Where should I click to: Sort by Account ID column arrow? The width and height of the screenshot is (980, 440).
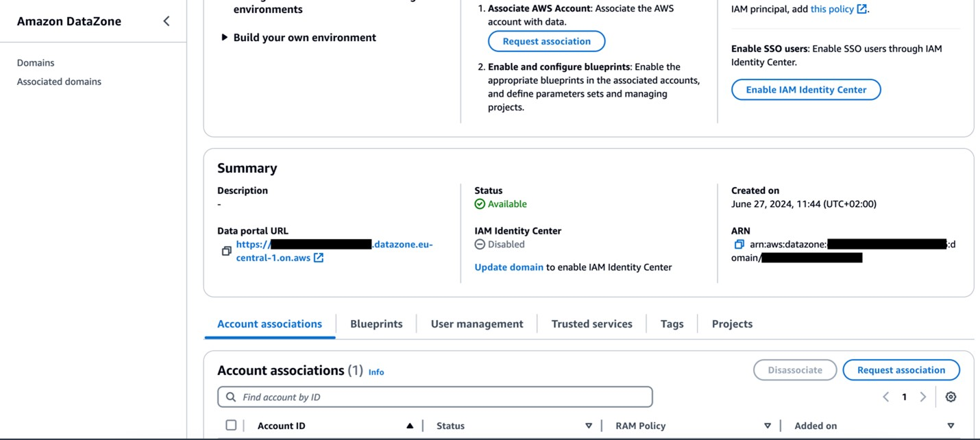[x=410, y=426]
